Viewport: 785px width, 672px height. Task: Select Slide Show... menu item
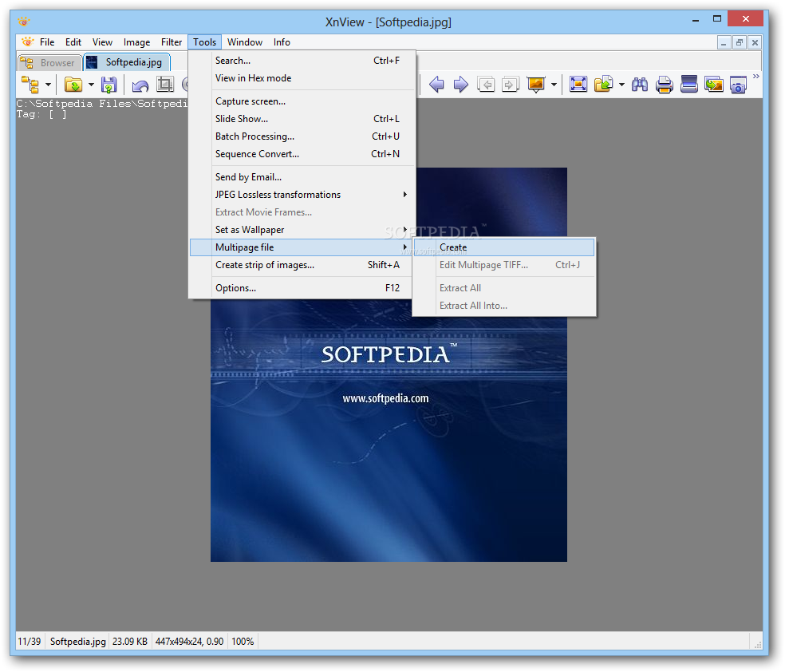tap(302, 119)
